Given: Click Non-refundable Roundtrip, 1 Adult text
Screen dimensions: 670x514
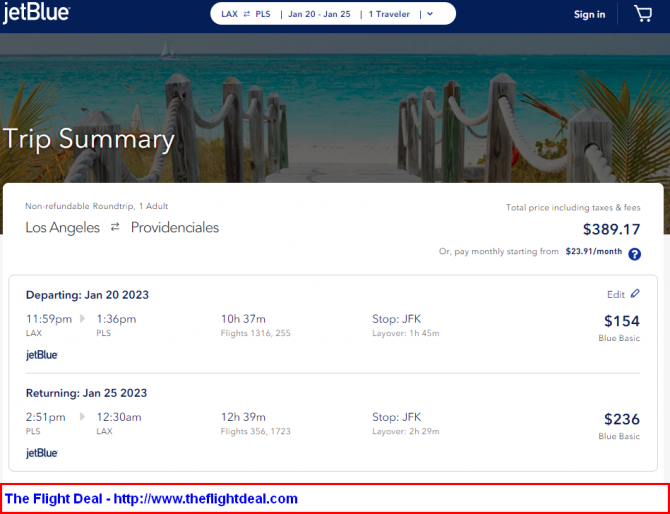Looking at the screenshot, I should pyautogui.click(x=97, y=206).
